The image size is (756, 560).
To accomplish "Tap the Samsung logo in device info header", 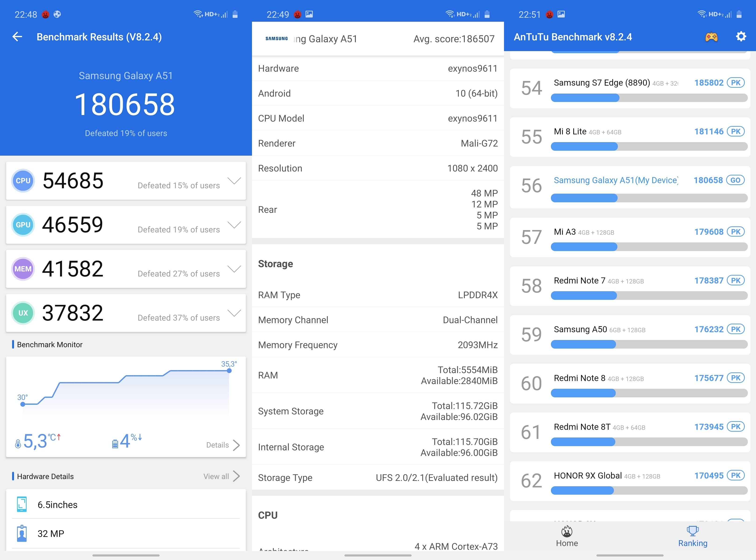I will [x=276, y=39].
